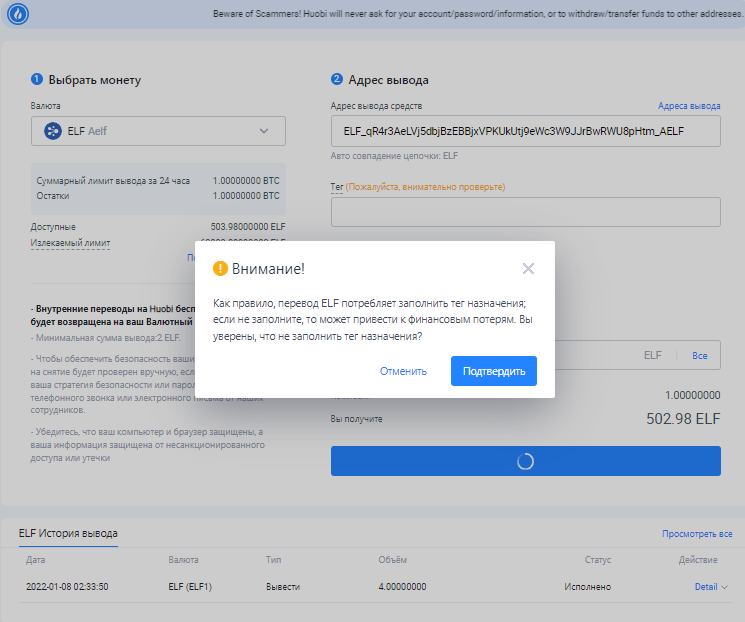The image size is (745, 622).
Task: Cancel via the Отменить link
Action: (x=403, y=371)
